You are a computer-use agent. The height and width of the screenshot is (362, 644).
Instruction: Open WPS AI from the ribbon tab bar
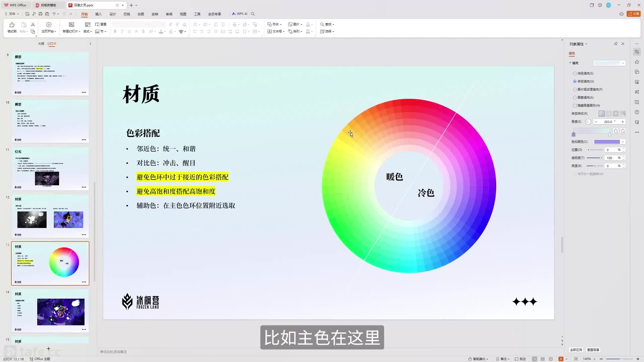240,14
